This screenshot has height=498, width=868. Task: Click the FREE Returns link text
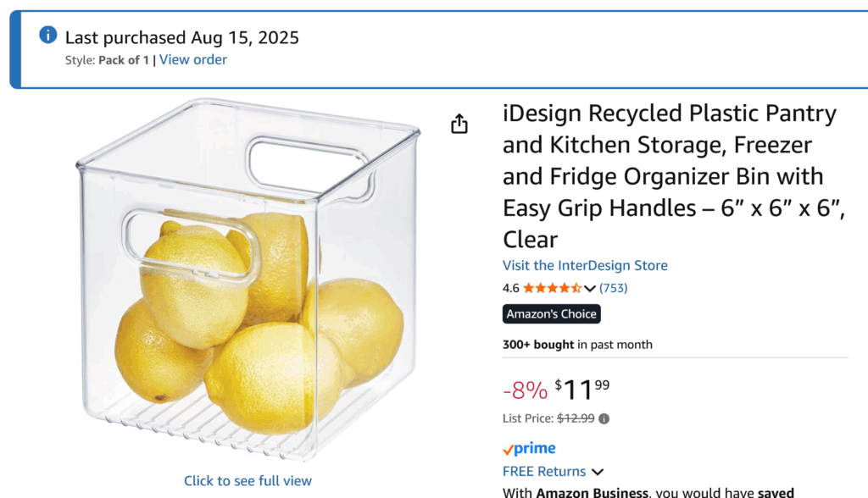click(544, 472)
